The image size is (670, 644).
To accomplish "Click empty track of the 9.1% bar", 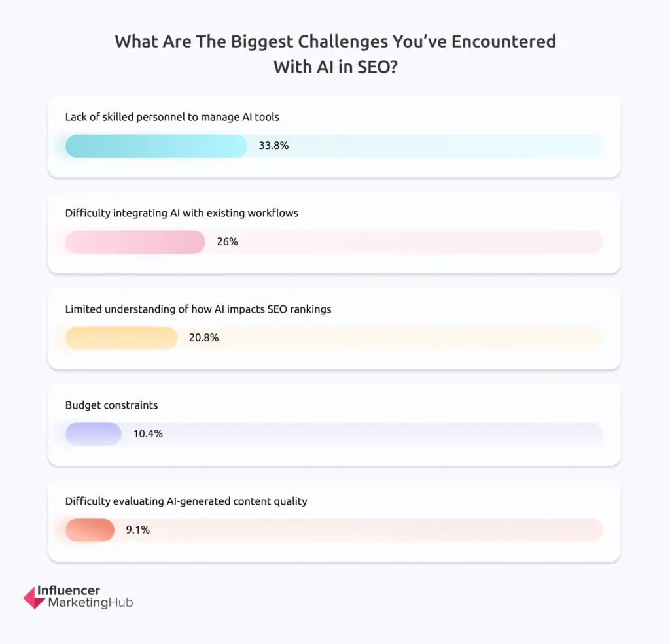I will (x=393, y=530).
